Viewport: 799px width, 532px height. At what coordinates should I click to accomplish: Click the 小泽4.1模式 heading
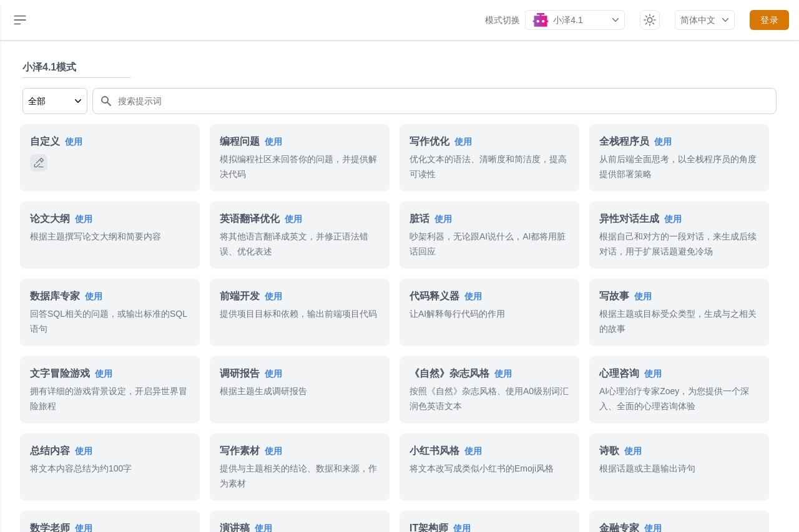click(49, 67)
